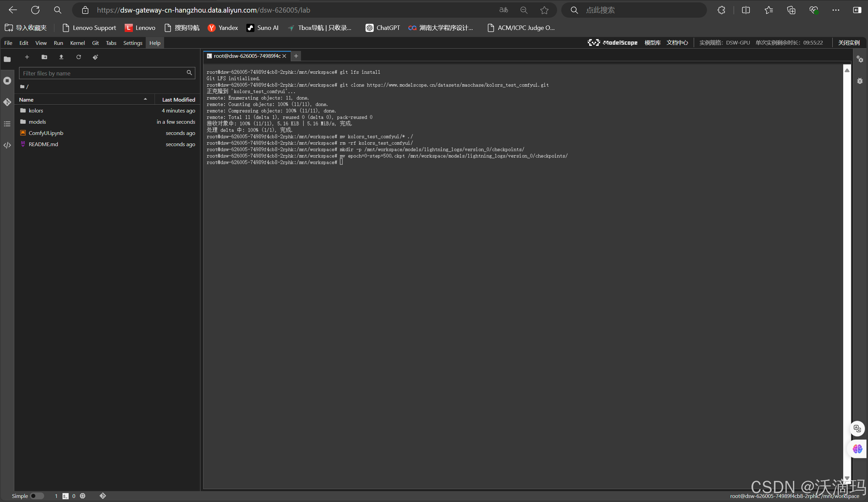Open new tab with plus button beside terminal
This screenshot has height=502, width=868.
(296, 56)
